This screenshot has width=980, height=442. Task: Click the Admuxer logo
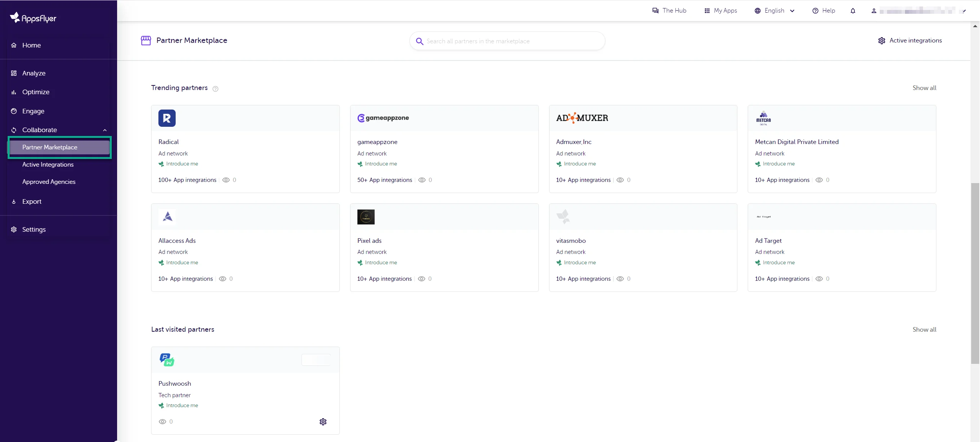pos(582,118)
